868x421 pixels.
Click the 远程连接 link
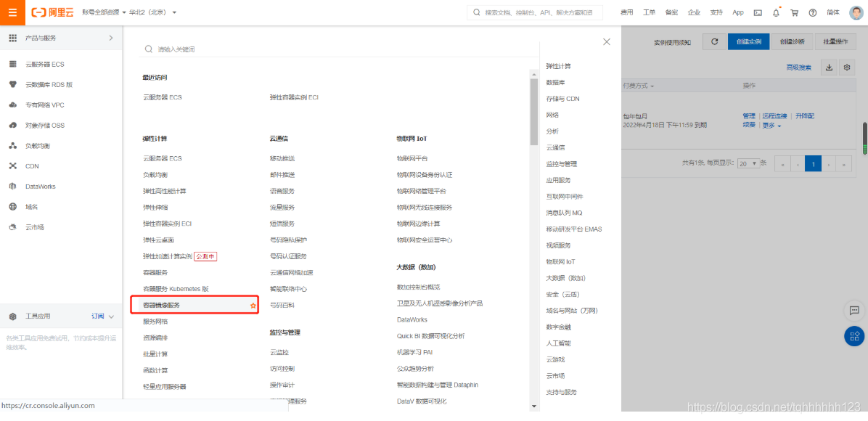click(x=774, y=116)
